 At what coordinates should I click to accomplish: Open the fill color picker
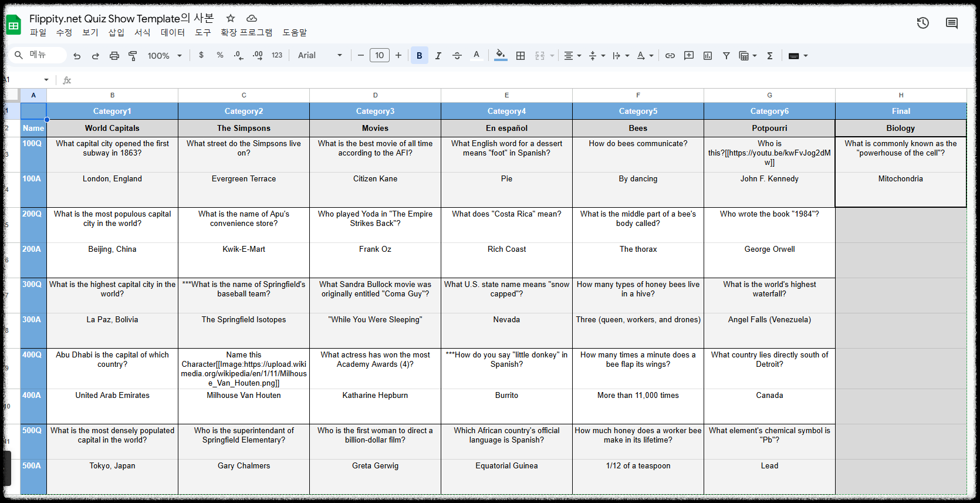501,55
